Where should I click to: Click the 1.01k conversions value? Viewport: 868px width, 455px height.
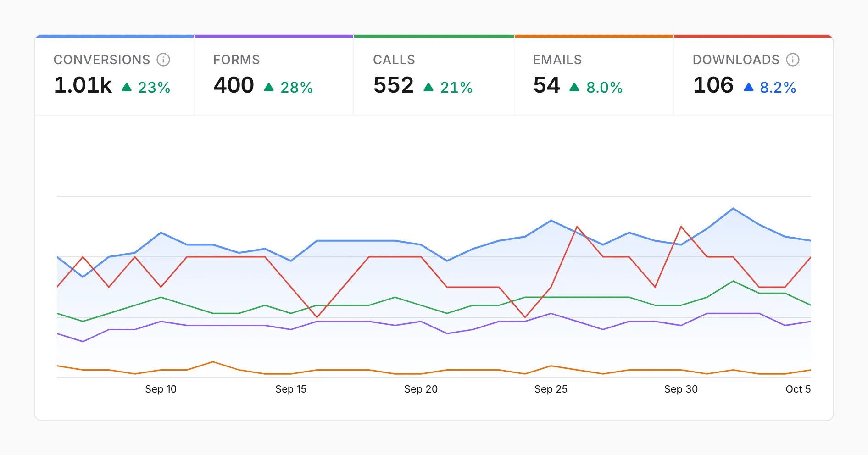83,85
